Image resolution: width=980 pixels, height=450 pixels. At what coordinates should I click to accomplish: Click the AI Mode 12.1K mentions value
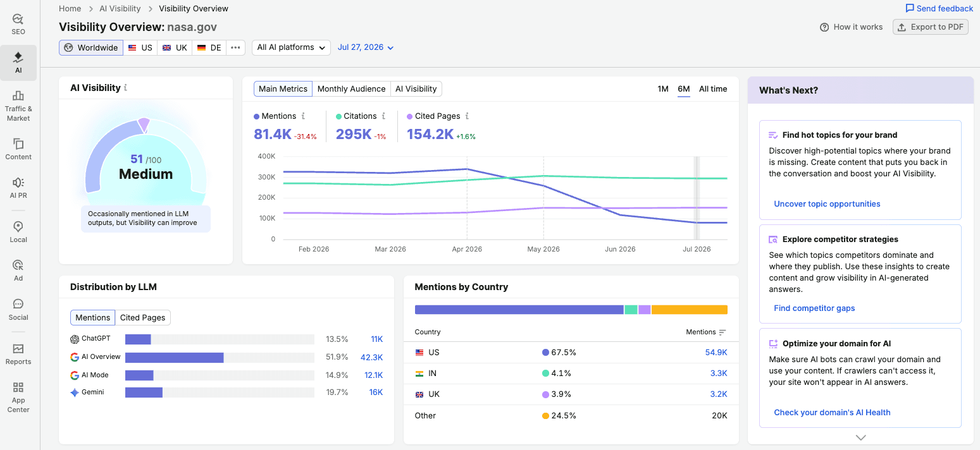point(373,375)
